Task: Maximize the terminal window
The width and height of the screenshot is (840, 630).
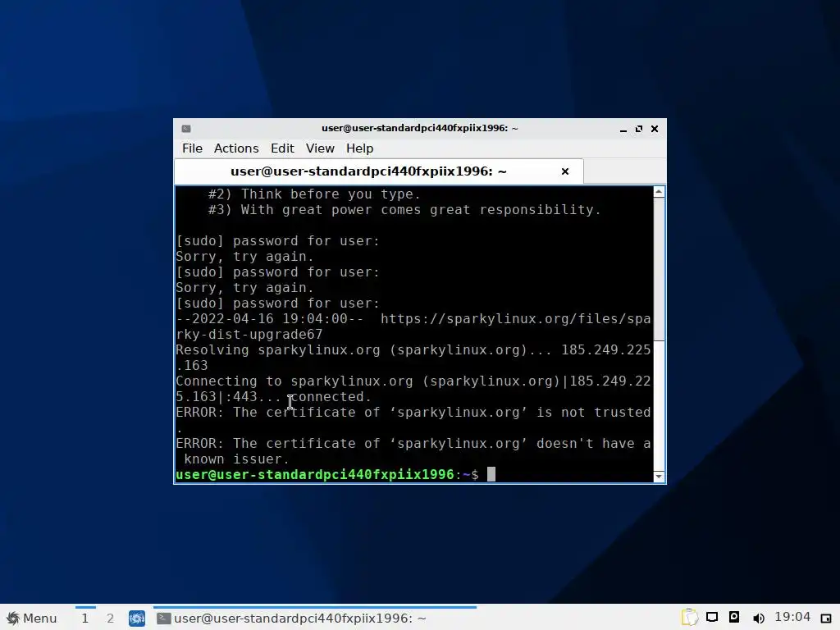Action: [638, 129]
